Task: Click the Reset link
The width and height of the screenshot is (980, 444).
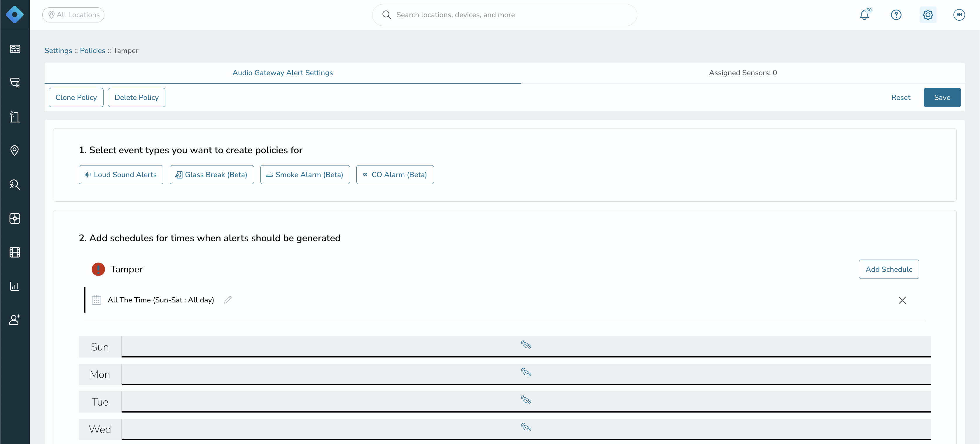Action: coord(900,97)
